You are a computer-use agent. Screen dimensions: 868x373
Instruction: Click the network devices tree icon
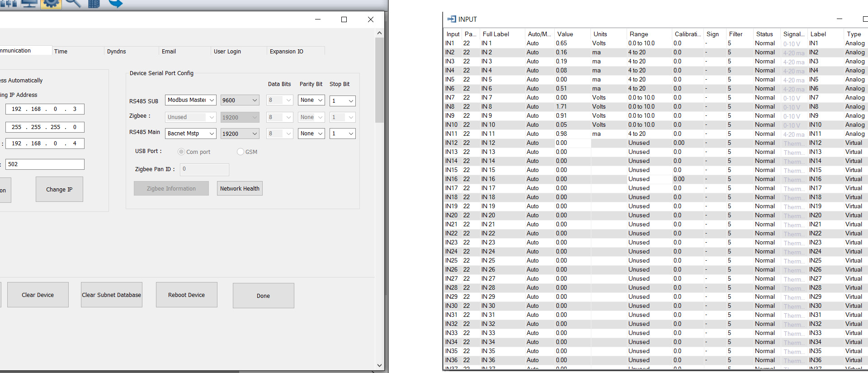[8, 3]
